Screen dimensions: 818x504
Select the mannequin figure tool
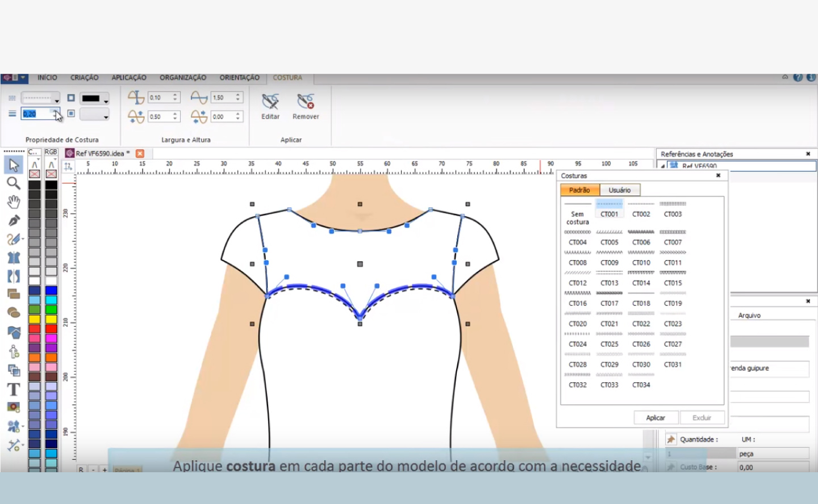click(x=14, y=351)
